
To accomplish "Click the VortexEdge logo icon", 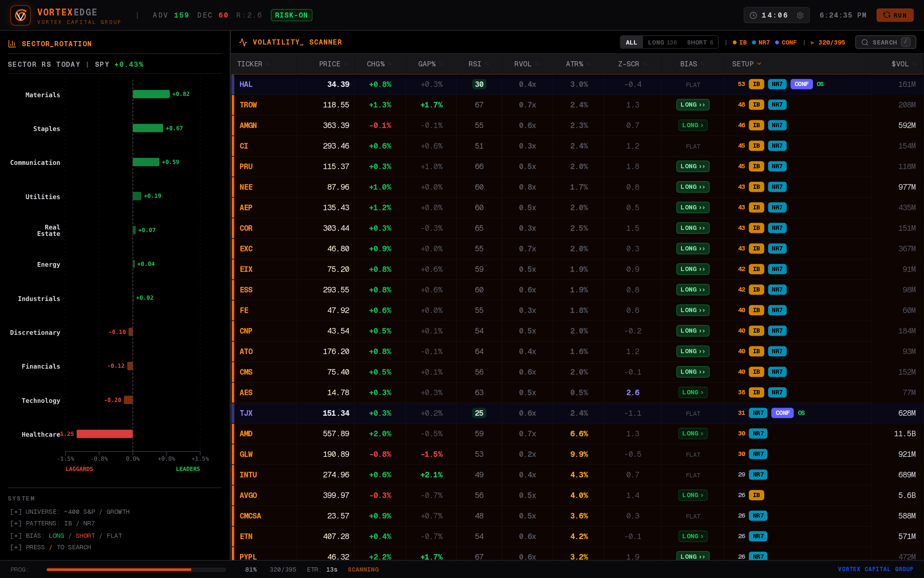I will point(21,15).
